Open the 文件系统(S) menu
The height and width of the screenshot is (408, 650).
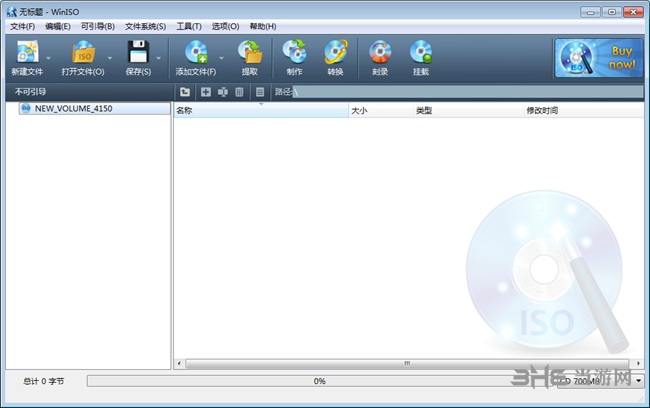[x=146, y=27]
